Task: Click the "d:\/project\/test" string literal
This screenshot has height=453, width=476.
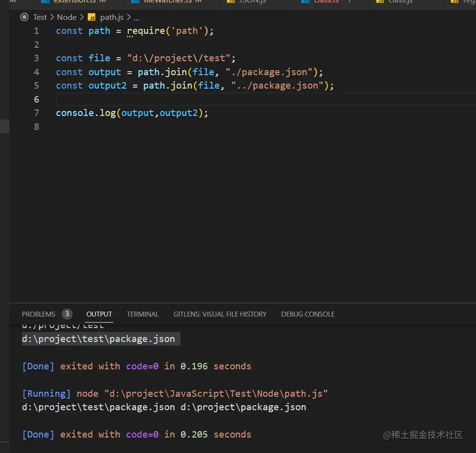Action: 179,58
